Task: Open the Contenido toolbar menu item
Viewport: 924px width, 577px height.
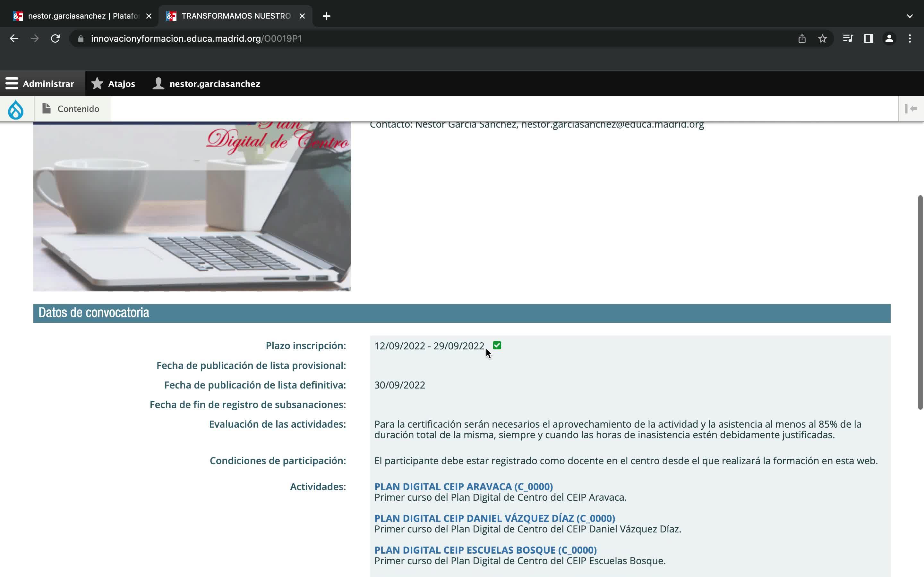Action: pos(72,109)
